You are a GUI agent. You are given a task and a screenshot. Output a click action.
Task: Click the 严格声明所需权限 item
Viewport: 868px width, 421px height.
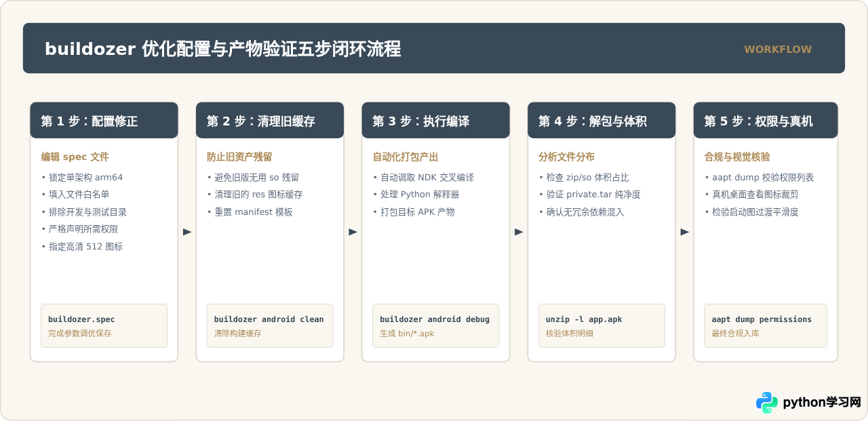click(x=80, y=229)
